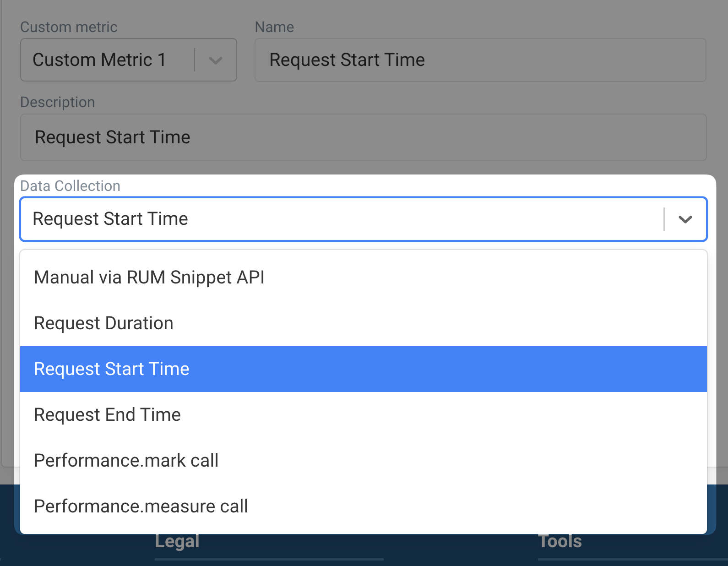Click the Tools footer heading
Viewport: 728px width, 566px height.
[x=560, y=541]
